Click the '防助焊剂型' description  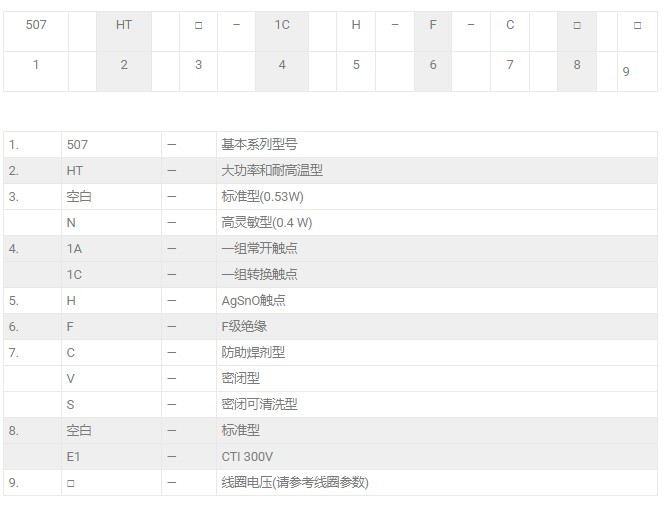point(253,353)
